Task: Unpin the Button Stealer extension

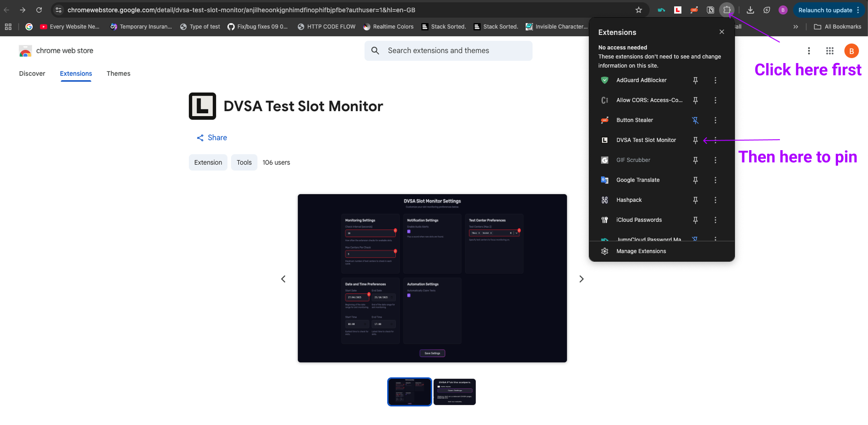Action: pos(695,120)
